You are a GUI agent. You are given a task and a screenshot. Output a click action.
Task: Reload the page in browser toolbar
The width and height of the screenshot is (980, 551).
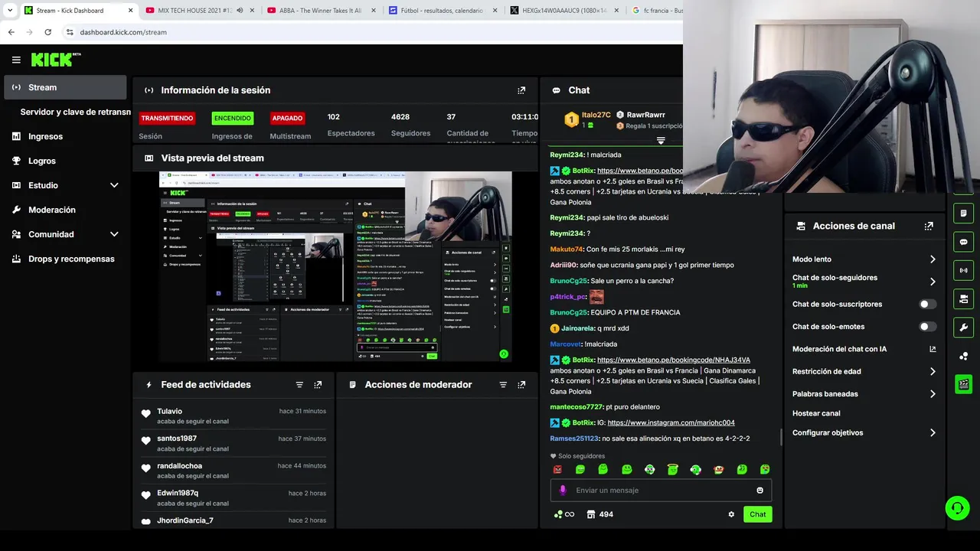pos(47,32)
